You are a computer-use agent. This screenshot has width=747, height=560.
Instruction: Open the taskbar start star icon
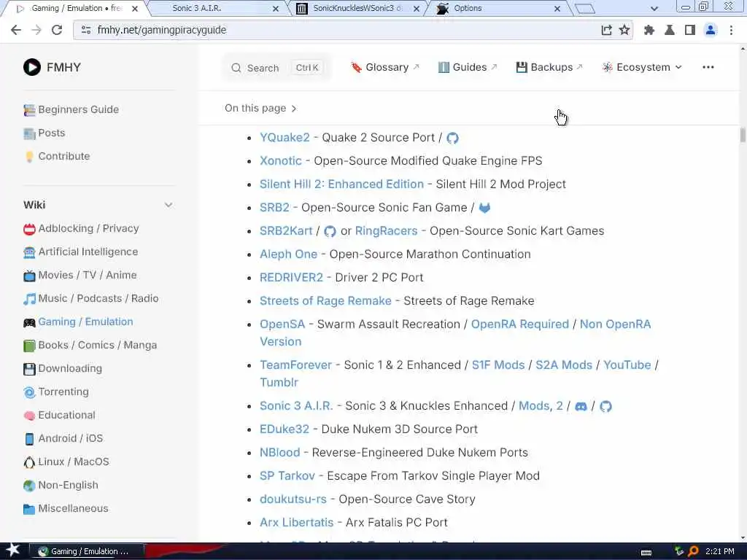point(13,551)
